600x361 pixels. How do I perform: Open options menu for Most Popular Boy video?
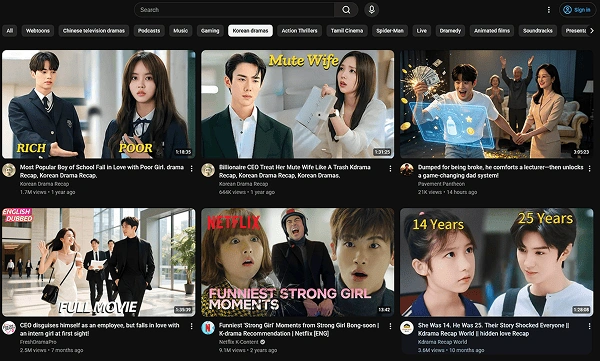click(191, 169)
